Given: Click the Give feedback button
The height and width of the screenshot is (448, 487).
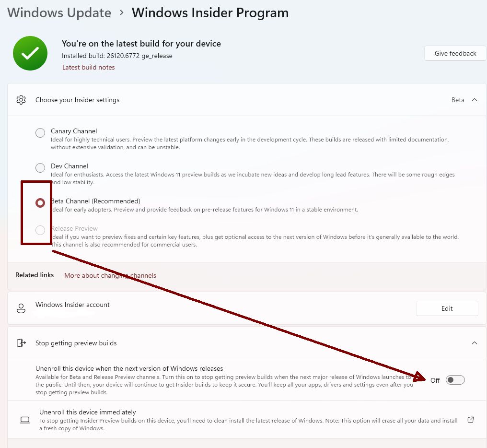Looking at the screenshot, I should point(455,53).
